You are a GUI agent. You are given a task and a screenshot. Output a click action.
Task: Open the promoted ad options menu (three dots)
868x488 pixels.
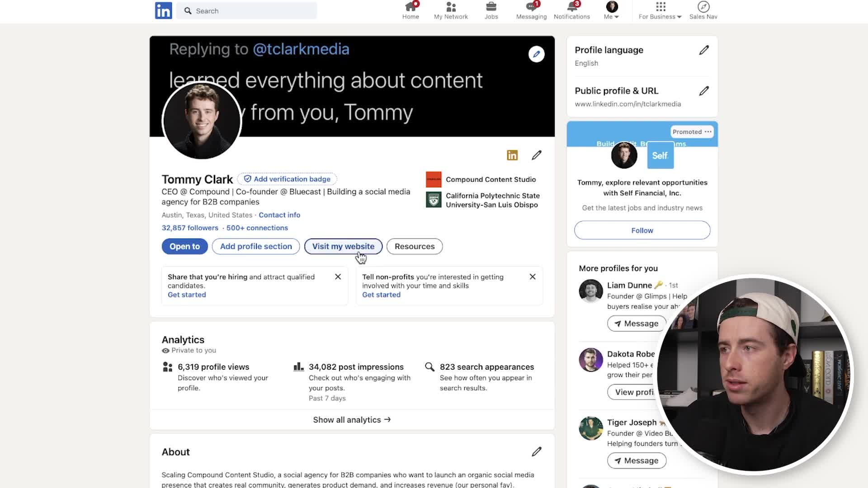coord(708,132)
